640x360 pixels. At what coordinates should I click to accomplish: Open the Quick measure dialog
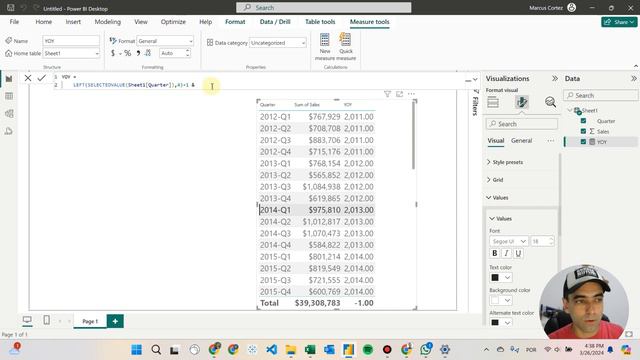(x=346, y=47)
